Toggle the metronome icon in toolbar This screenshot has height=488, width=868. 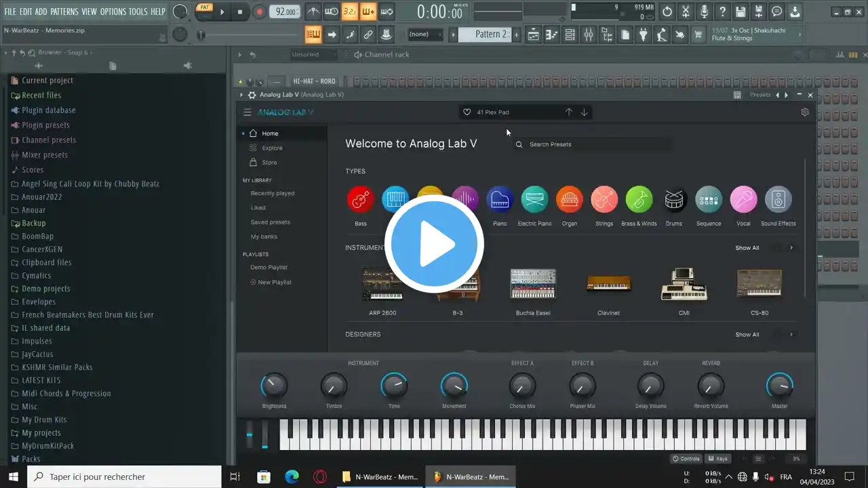pyautogui.click(x=313, y=12)
